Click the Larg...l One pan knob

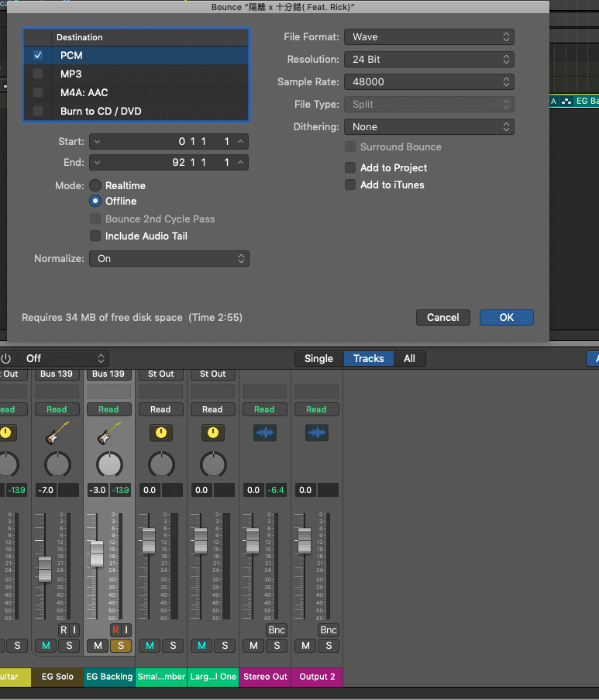pyautogui.click(x=213, y=465)
